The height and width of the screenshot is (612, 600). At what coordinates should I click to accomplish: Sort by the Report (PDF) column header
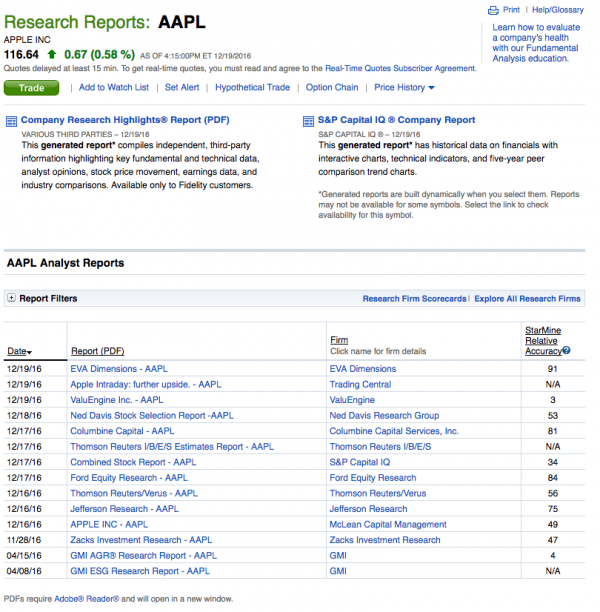click(98, 352)
